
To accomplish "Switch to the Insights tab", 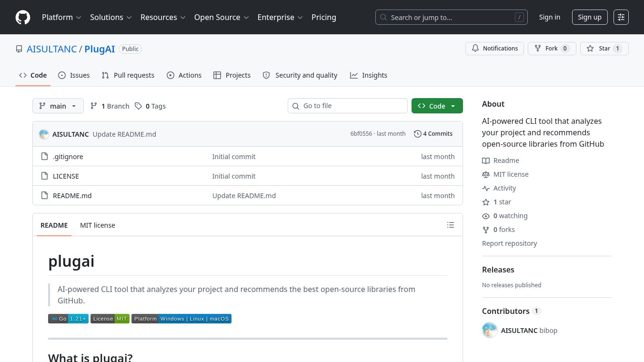I will pos(369,75).
